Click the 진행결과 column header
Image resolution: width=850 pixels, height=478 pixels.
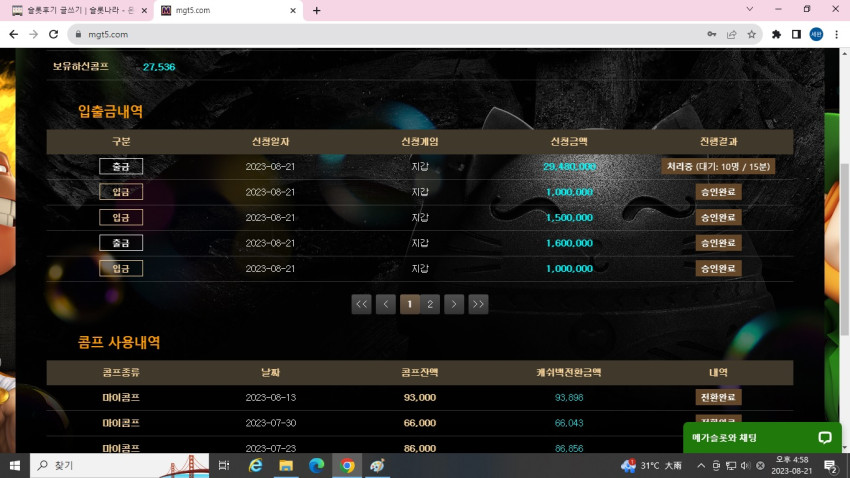pos(718,141)
